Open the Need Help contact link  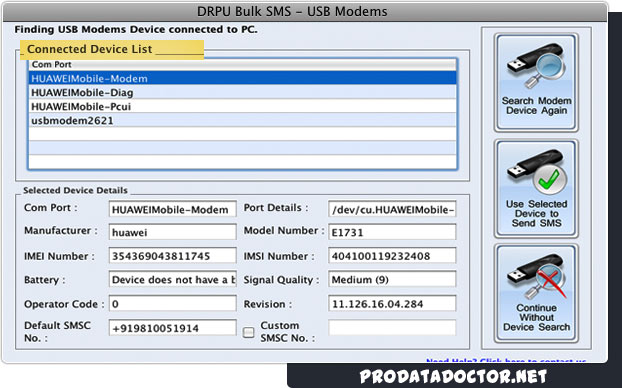tap(506, 360)
